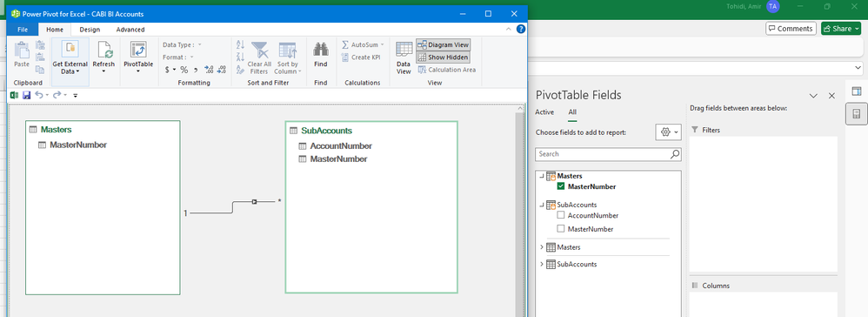868x317 pixels.
Task: Toggle Diagram View button
Action: pos(444,45)
